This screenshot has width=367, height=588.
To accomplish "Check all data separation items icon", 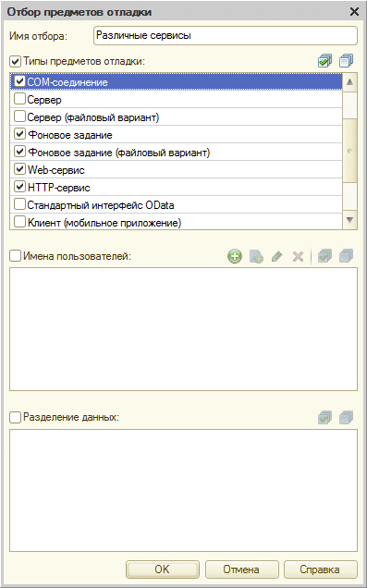I will click(324, 417).
